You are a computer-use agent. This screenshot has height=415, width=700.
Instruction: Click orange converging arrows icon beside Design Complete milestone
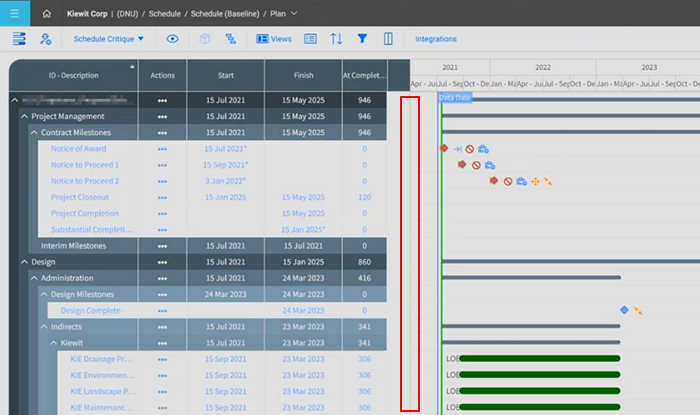tap(638, 311)
